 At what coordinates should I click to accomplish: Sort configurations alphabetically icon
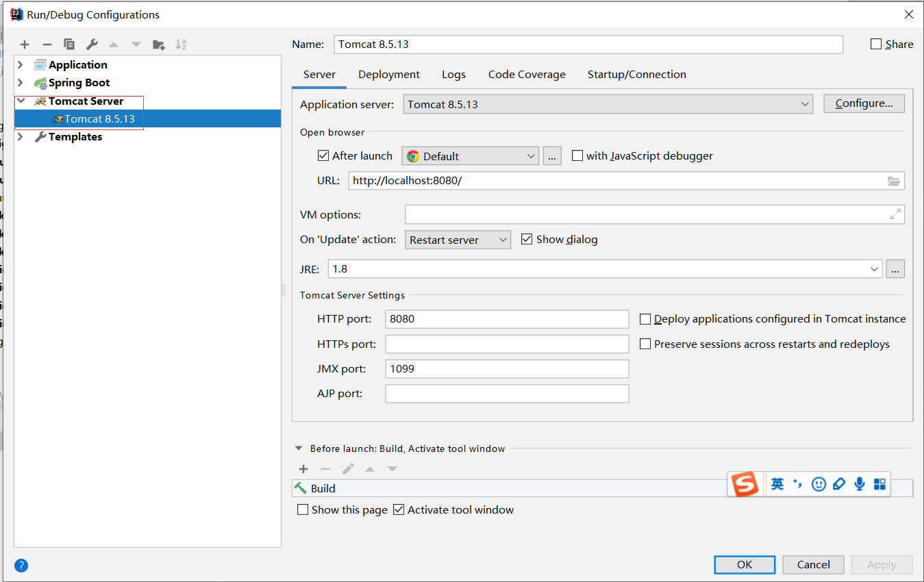pos(181,45)
